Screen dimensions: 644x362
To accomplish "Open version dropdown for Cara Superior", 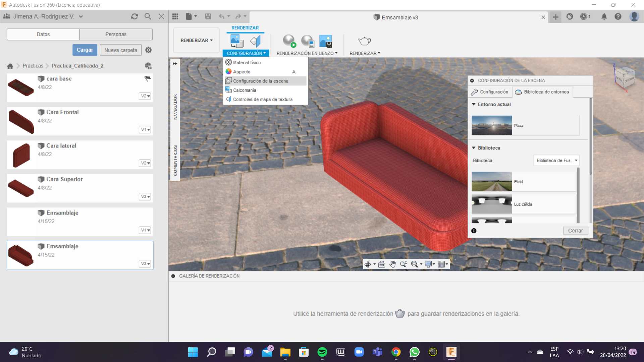I will (145, 197).
